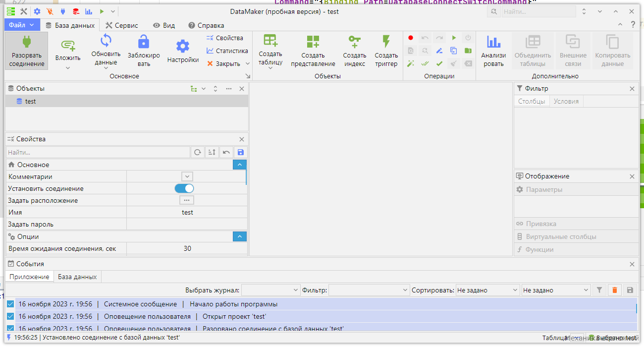The height and width of the screenshot is (347, 644).
Task: Click the Статистика button in ribbon
Action: point(227,51)
